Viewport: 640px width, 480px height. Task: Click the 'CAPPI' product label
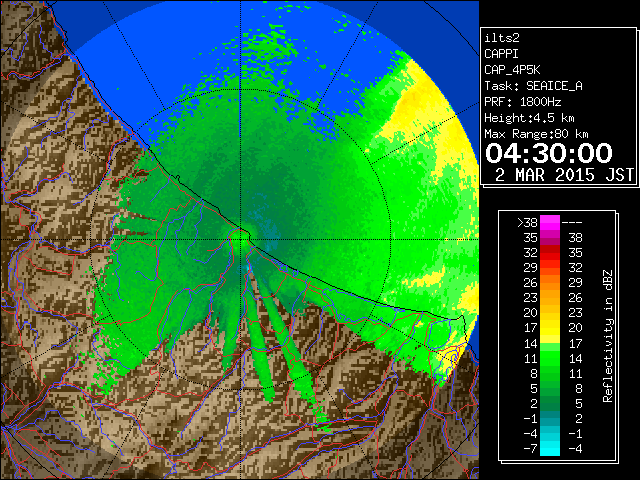(x=501, y=54)
